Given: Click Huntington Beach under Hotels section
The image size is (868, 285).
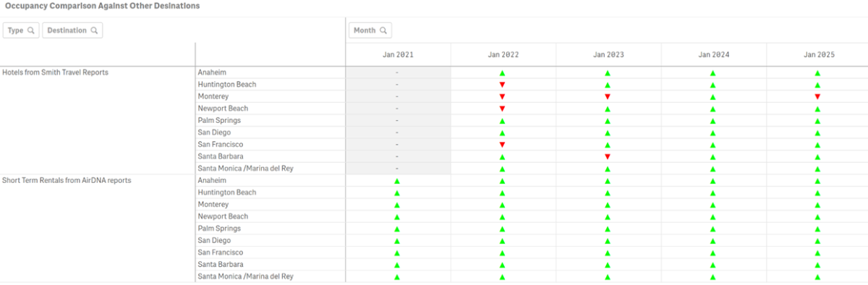Looking at the screenshot, I should [227, 85].
